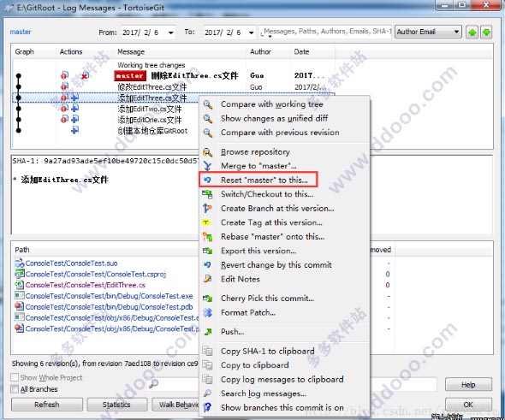Choose Reset "master" to this...
Image resolution: width=505 pixels, height=420 pixels.
(x=264, y=180)
